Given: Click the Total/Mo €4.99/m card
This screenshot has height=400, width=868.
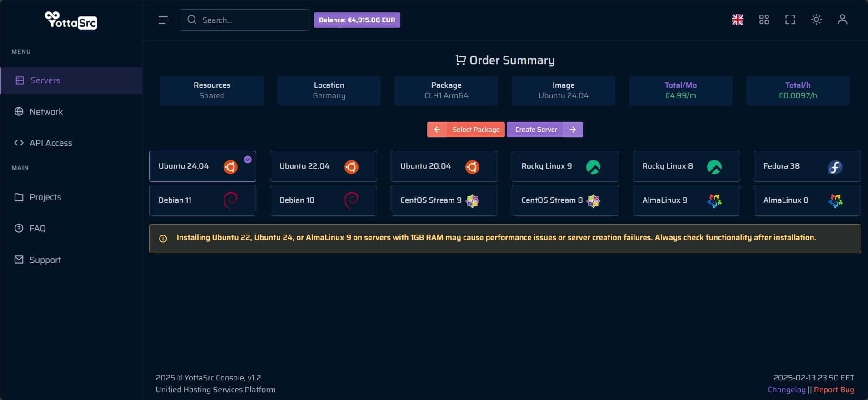Looking at the screenshot, I should 681,90.
